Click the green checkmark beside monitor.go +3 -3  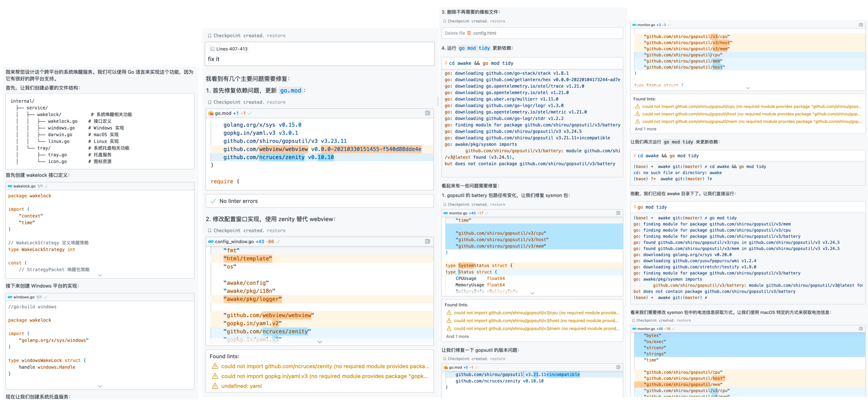pos(669,25)
